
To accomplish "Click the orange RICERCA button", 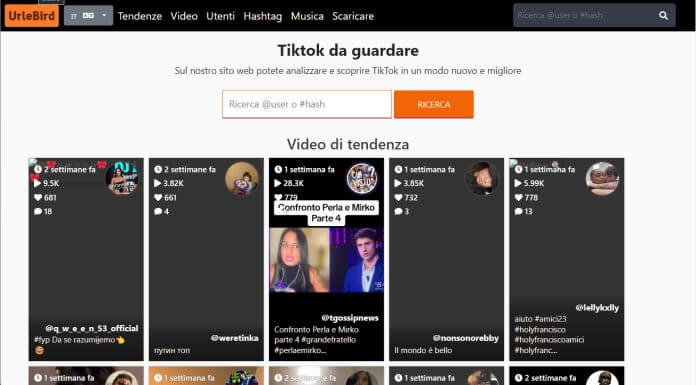I will pos(434,104).
